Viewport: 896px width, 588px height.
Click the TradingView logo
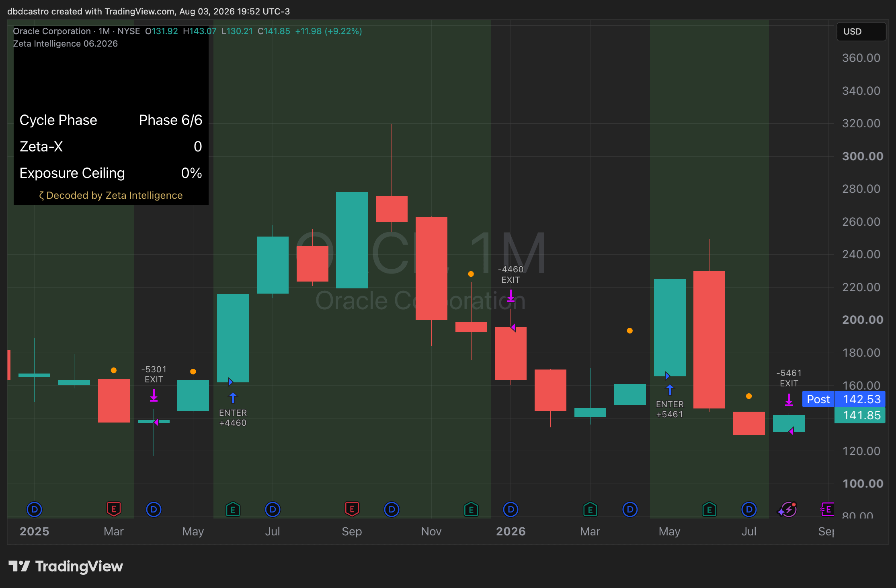click(x=66, y=566)
